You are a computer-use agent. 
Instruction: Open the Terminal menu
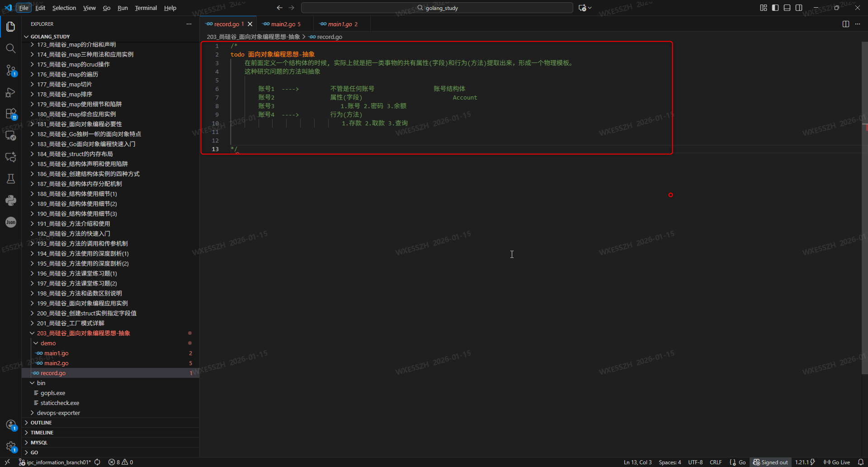pos(146,8)
